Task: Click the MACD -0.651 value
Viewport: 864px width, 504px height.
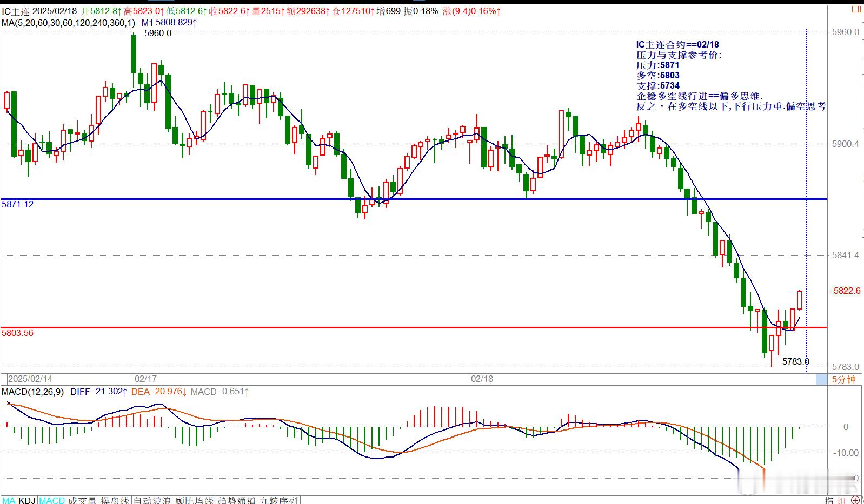Action: click(220, 392)
